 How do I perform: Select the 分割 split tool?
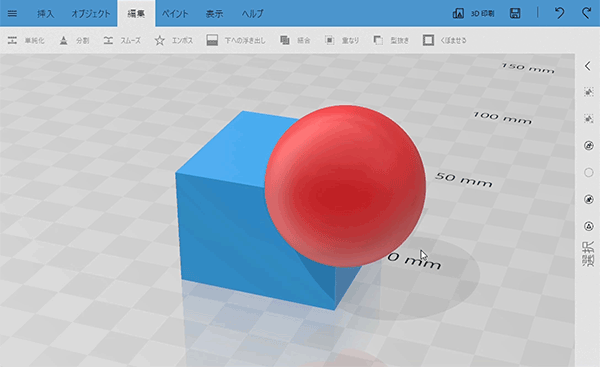(x=74, y=40)
